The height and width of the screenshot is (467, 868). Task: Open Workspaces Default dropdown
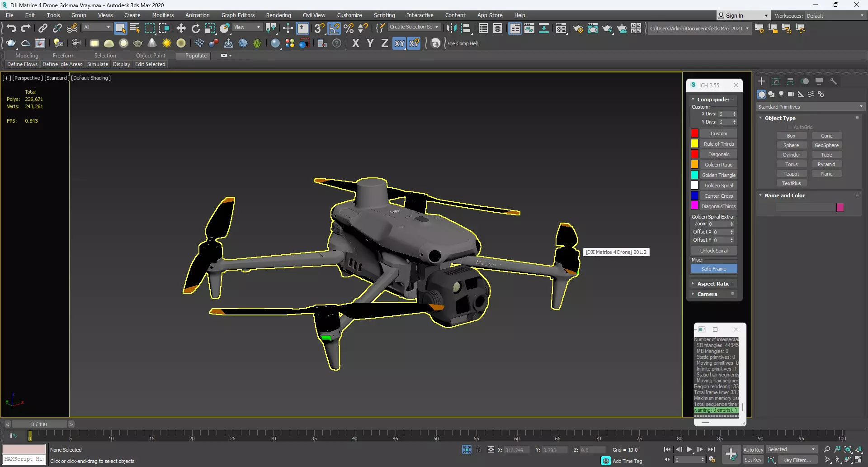(x=835, y=15)
